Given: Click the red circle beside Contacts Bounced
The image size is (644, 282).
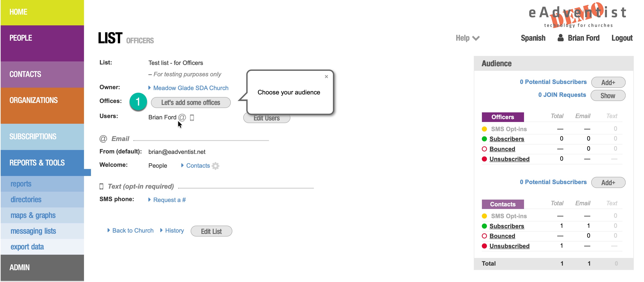Looking at the screenshot, I should click(x=484, y=236).
